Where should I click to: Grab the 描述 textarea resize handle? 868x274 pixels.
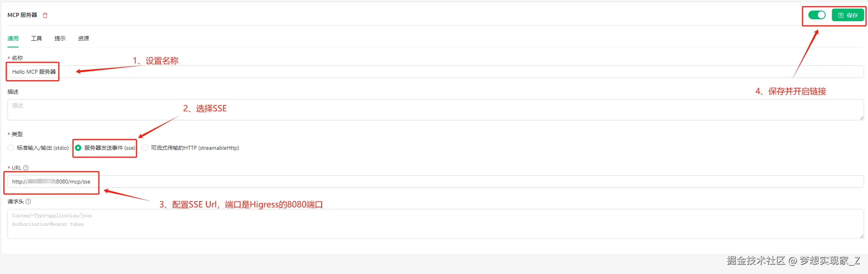click(x=862, y=118)
